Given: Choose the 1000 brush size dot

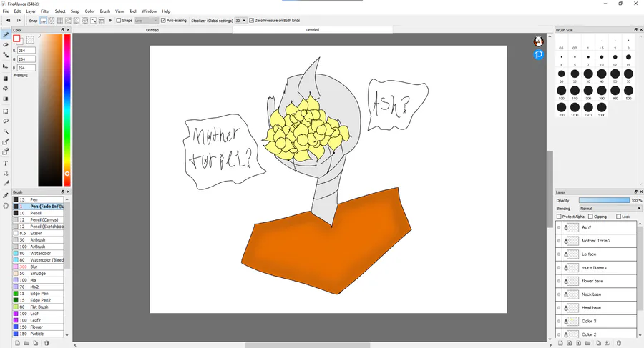Looking at the screenshot, I should coord(575,107).
